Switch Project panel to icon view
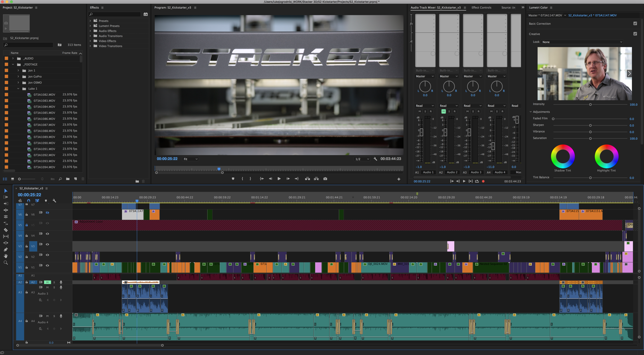The image size is (644, 355). pyautogui.click(x=12, y=179)
